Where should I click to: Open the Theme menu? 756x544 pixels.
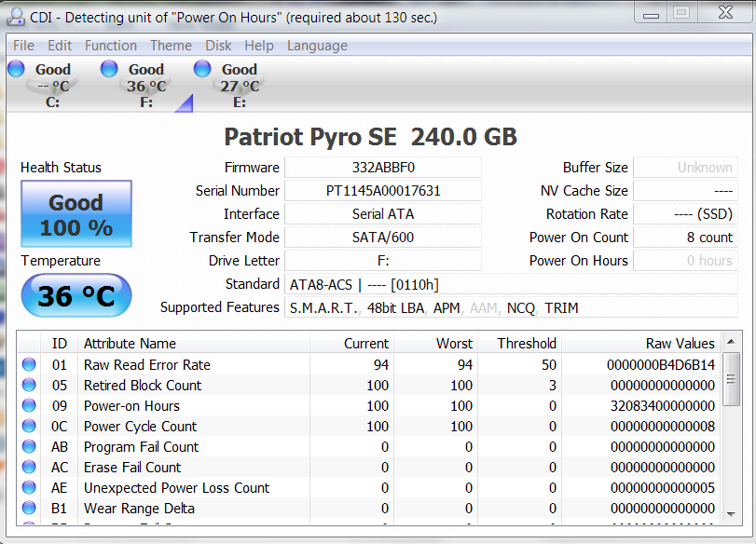(x=171, y=46)
